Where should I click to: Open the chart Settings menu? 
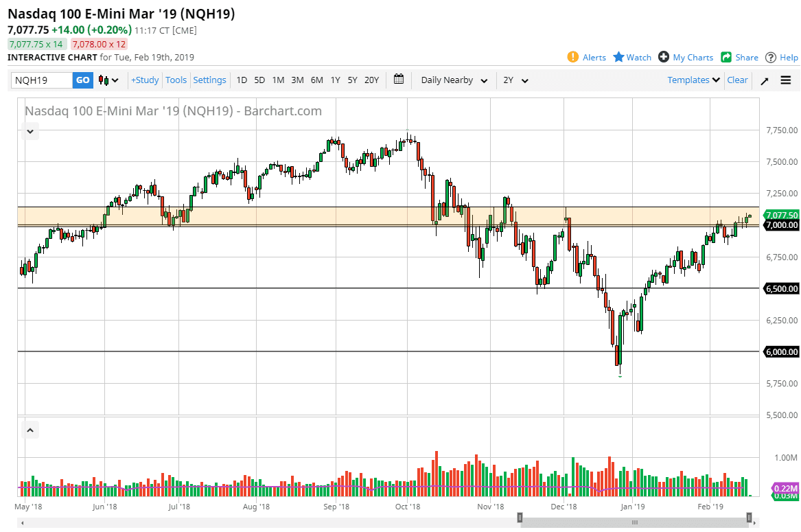(x=209, y=80)
